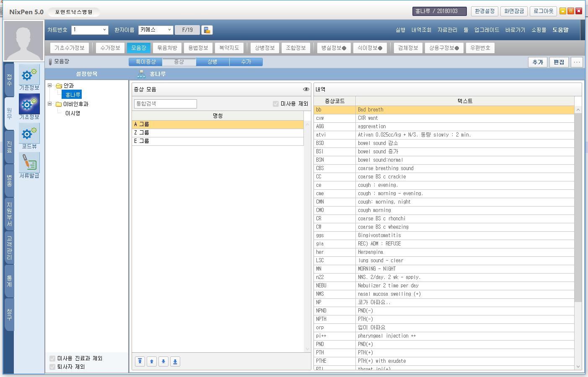Switch to the 묶음처방 tab
The image size is (588, 377).
(167, 48)
